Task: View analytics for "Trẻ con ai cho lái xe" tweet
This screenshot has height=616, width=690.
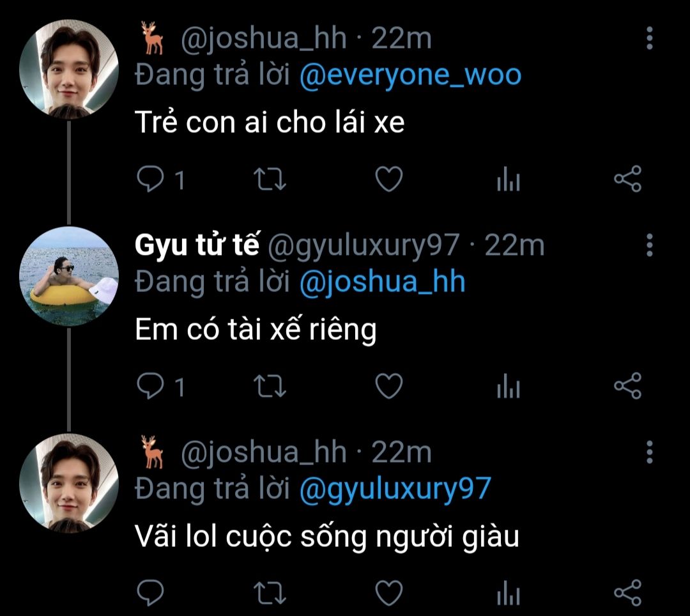Action: pyautogui.click(x=509, y=181)
